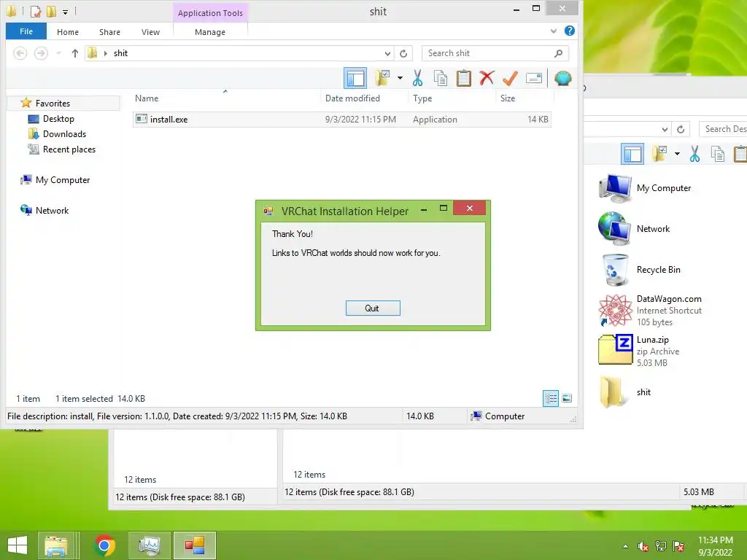
Task: Click the Copy icon in shit window toolbar
Action: pyautogui.click(x=441, y=78)
